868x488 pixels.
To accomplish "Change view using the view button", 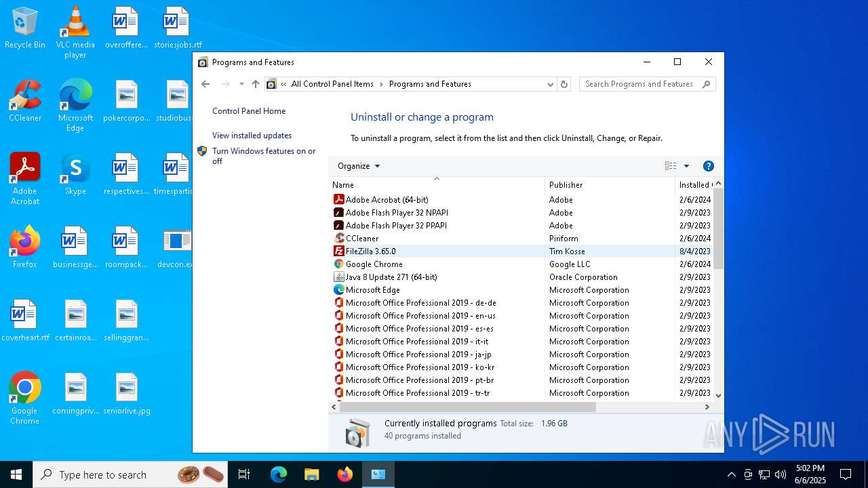I will coord(671,166).
